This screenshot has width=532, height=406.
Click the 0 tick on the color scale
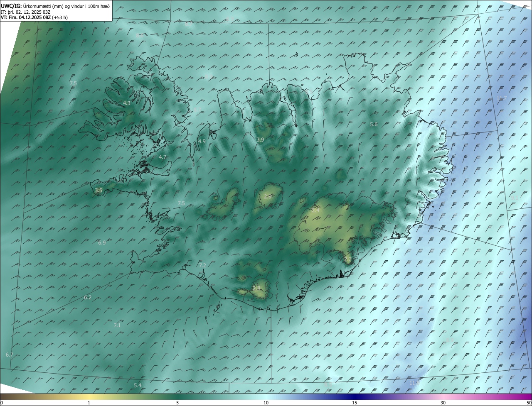click(x=2, y=403)
